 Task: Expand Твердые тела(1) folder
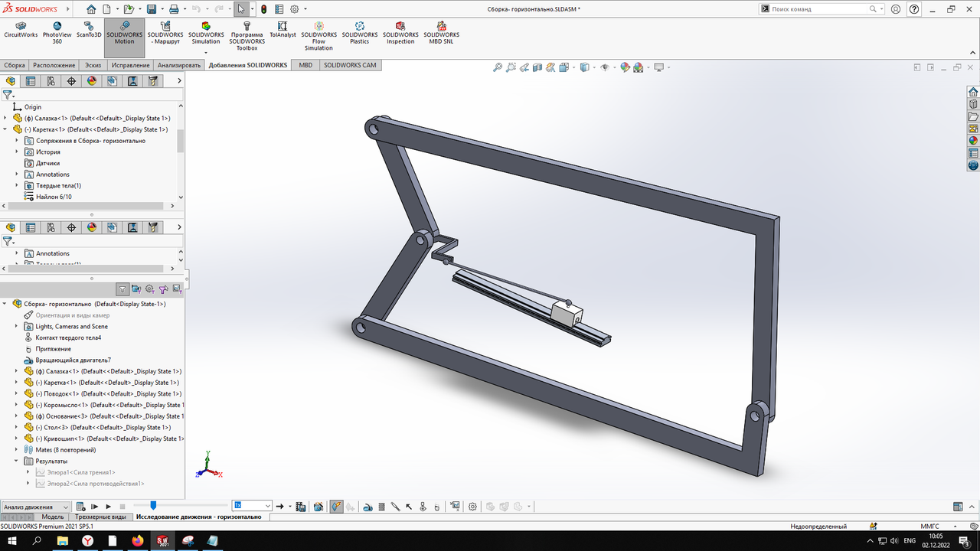17,185
